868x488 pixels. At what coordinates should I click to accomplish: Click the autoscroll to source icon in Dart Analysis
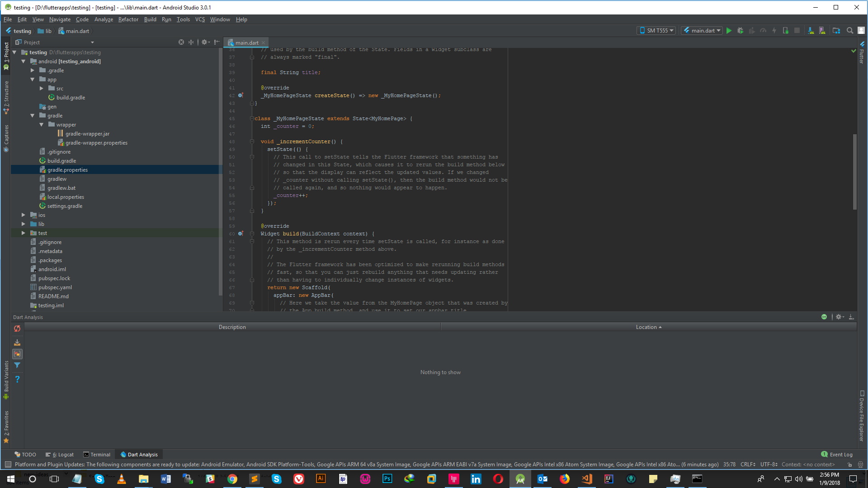[x=17, y=343]
